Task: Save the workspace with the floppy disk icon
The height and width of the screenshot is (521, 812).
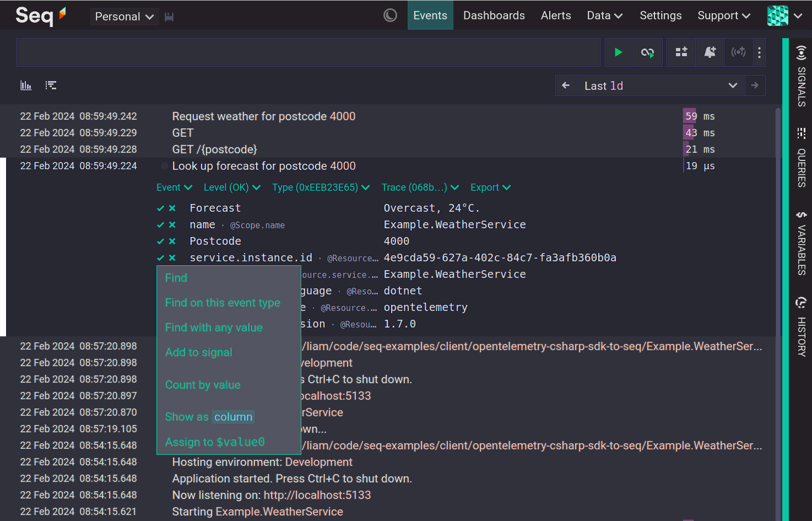Action: pos(169,17)
